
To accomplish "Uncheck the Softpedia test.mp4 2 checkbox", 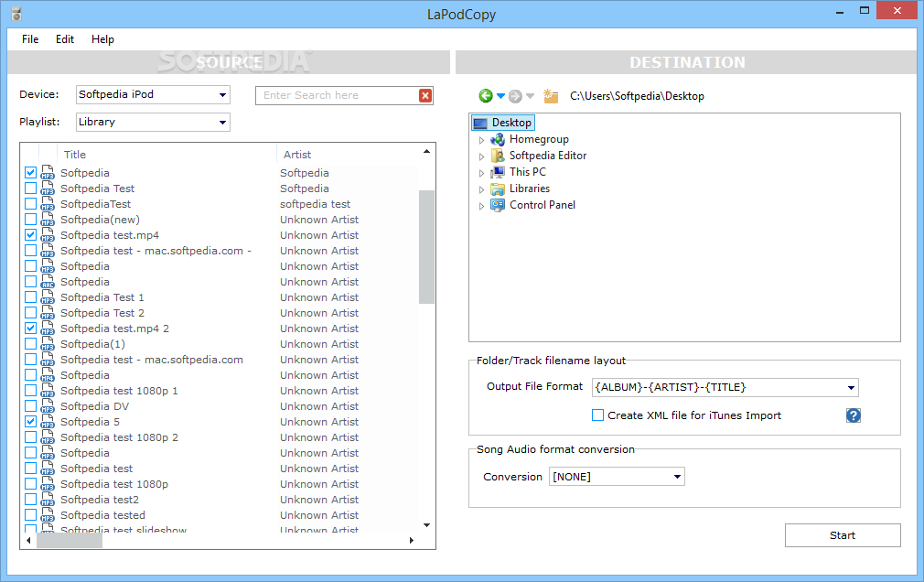I will (x=30, y=329).
